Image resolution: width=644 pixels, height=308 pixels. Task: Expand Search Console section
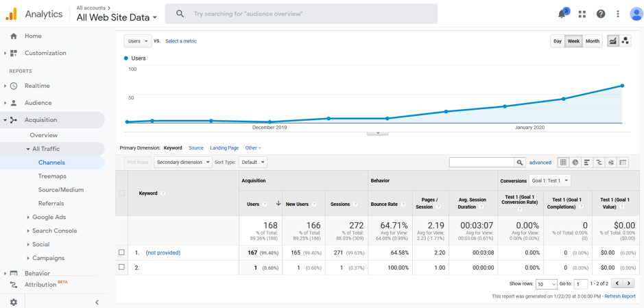28,230
